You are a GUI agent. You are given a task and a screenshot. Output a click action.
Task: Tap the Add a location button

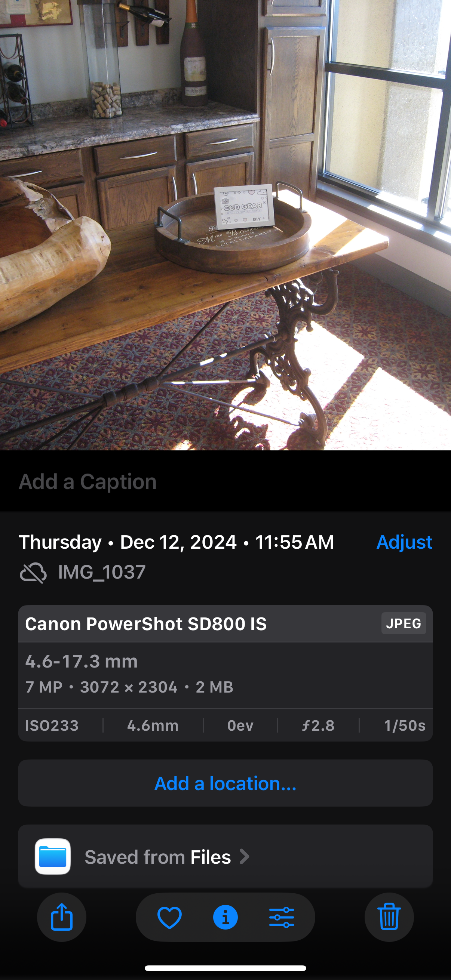point(225,783)
